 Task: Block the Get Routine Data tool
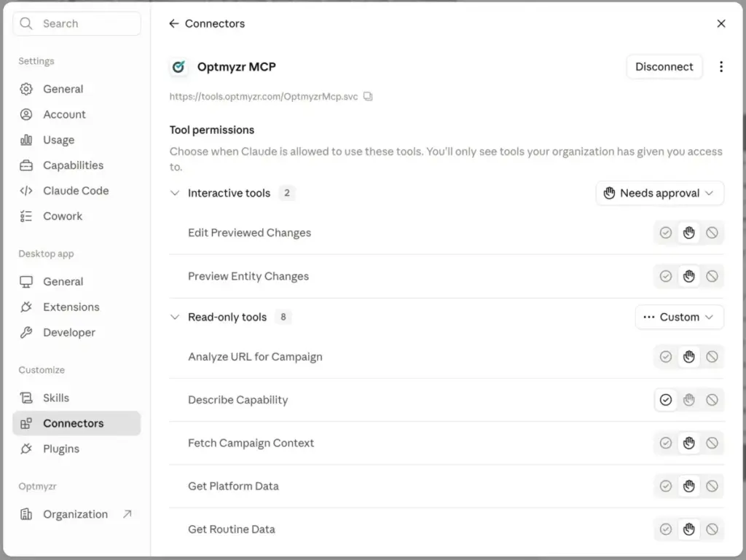(712, 529)
